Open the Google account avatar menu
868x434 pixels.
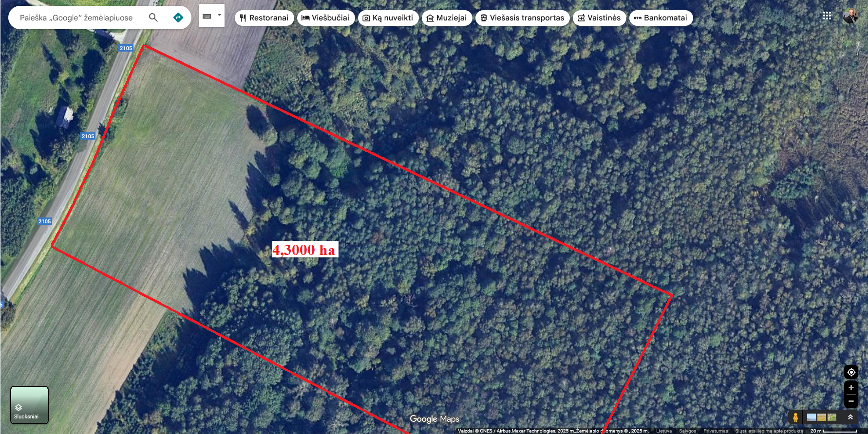click(850, 16)
